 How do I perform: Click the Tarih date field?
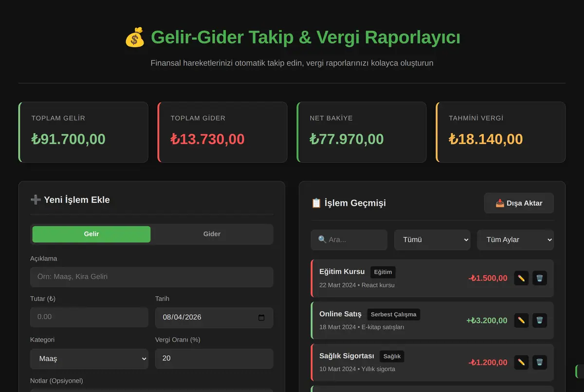coord(214,318)
